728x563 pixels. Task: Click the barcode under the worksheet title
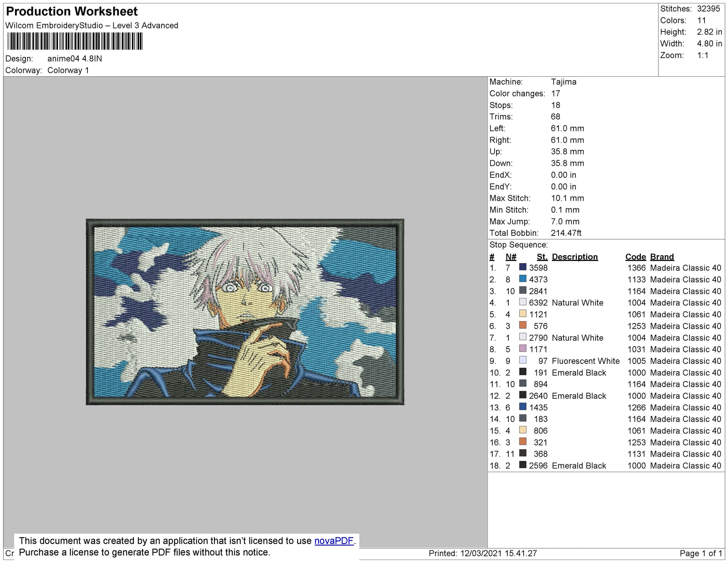75,41
